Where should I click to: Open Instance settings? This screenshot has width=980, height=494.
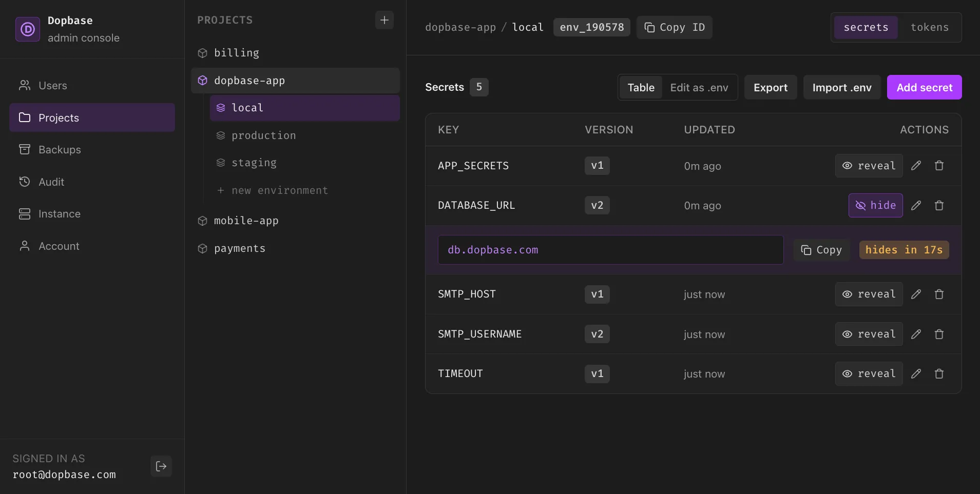point(92,214)
